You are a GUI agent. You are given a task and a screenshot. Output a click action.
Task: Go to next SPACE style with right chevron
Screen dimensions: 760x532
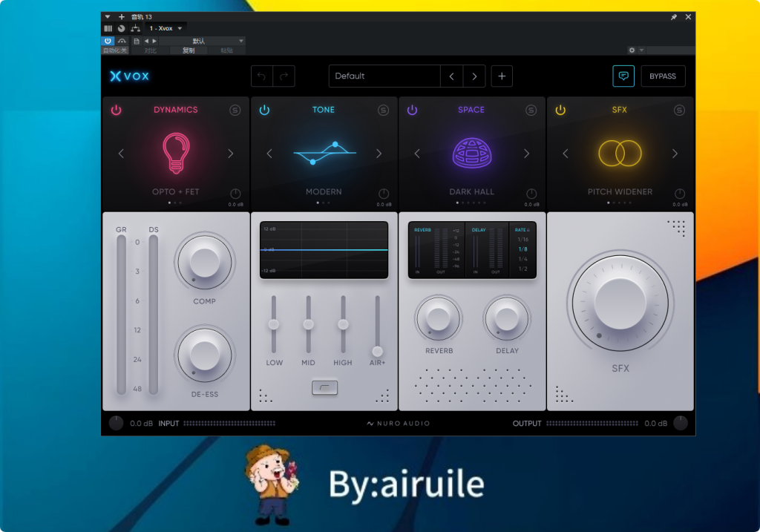[527, 154]
